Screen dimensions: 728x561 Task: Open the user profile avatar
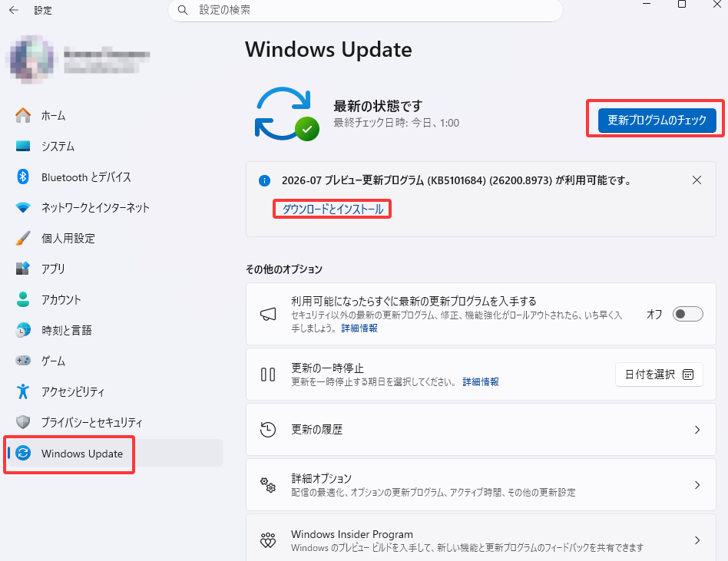[31, 59]
